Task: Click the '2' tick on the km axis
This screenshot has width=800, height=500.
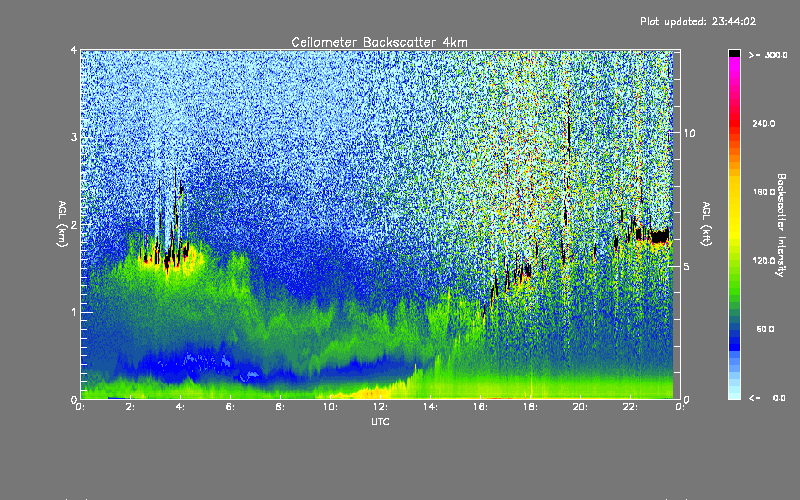Action: pos(74,224)
